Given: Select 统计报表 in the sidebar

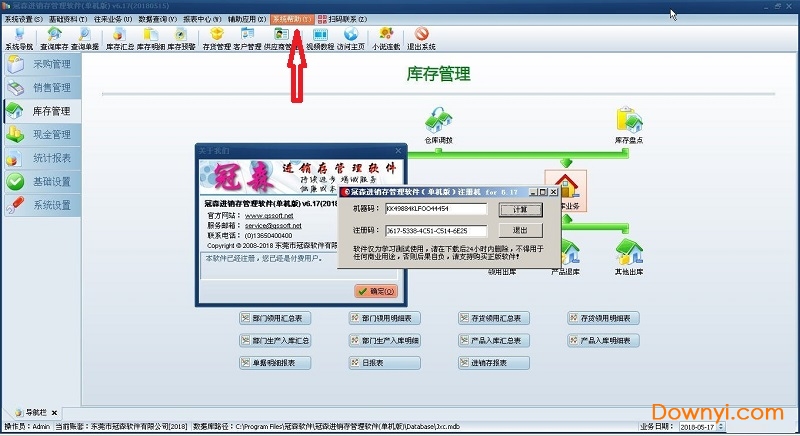Looking at the screenshot, I should tap(42, 158).
